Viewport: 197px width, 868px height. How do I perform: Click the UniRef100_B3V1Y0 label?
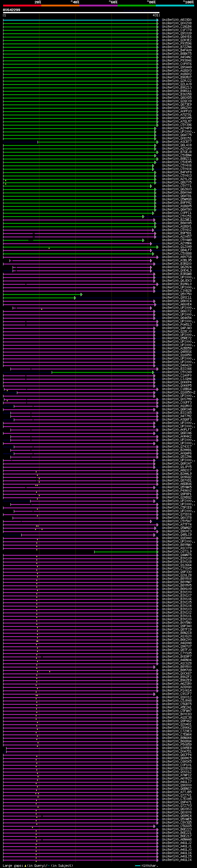coord(177,593)
